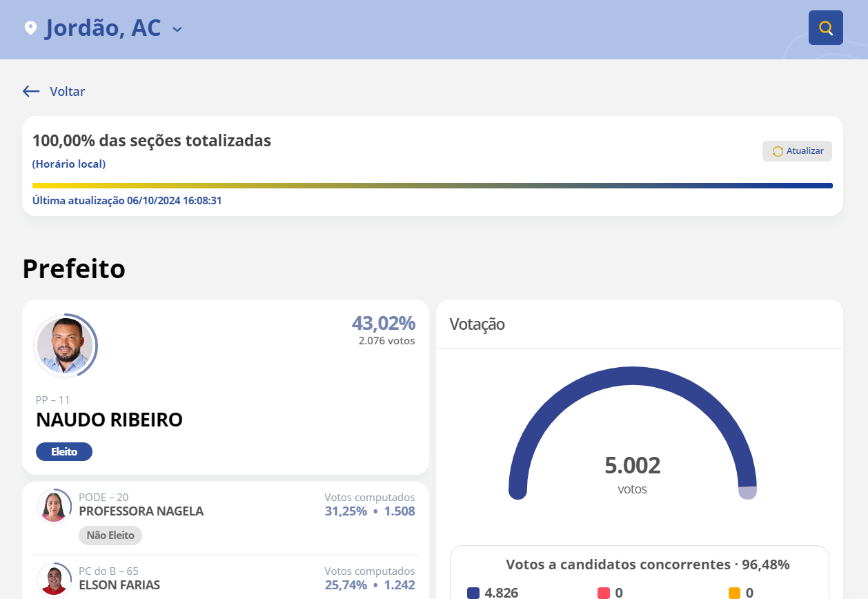
Task: Click Professora Nagela's candidate photo
Action: coord(54,507)
